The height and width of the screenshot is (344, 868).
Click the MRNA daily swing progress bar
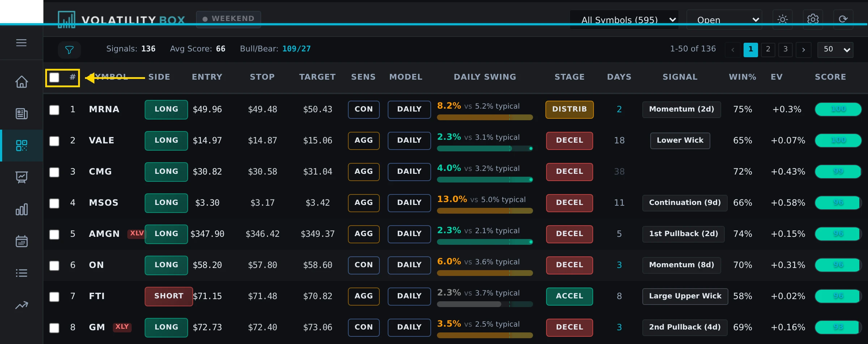(485, 117)
